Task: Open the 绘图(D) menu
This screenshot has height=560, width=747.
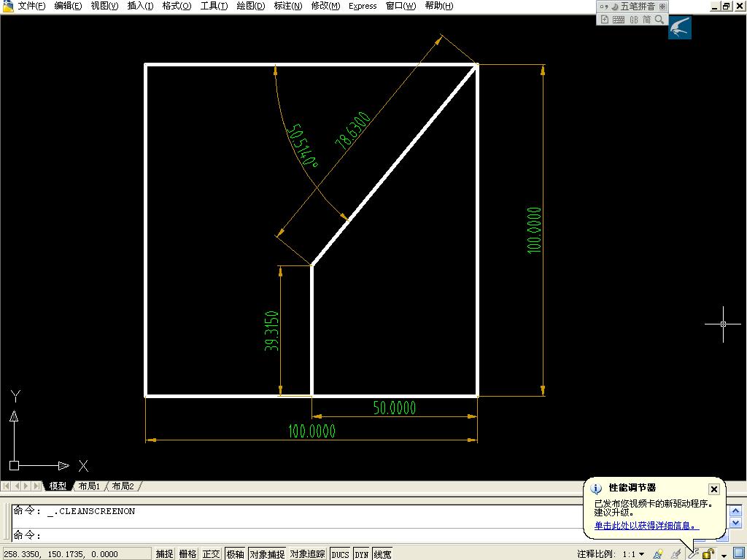Action: tap(251, 6)
